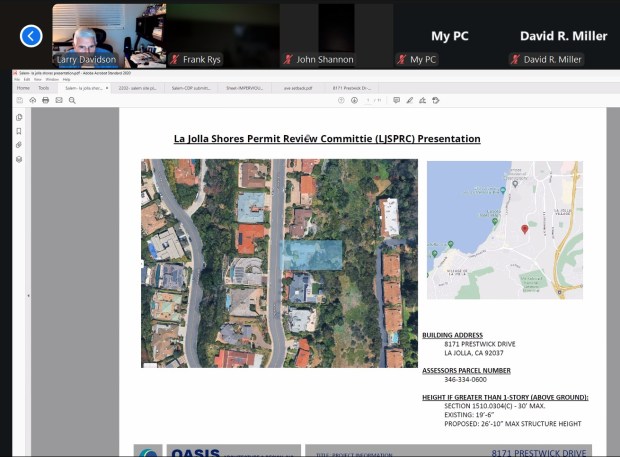620x457 pixels.
Task: Select Larry Davidson's video thumbnail
Action: click(x=107, y=35)
